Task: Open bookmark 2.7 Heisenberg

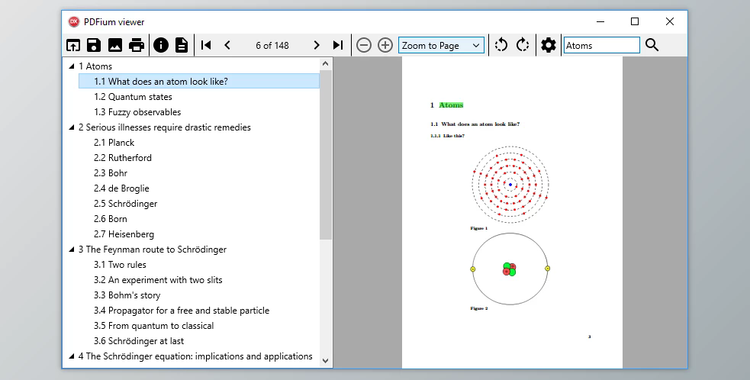Action: tap(124, 234)
